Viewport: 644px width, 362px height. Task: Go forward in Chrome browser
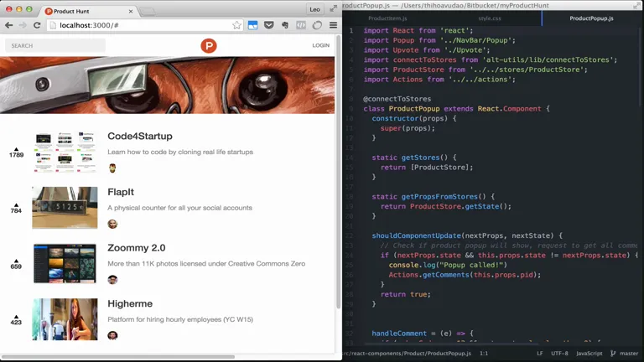pos(23,25)
